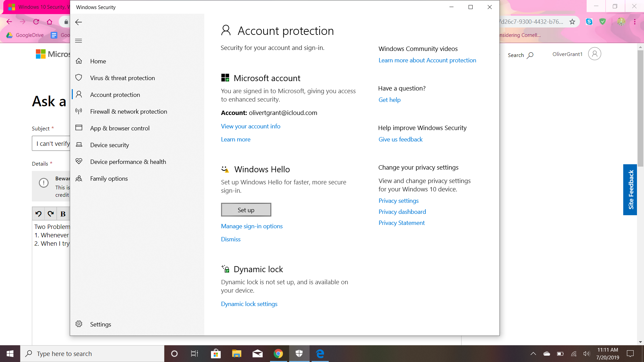Screen dimensions: 644x362
Task: Click undo in the details editor
Action: [39, 214]
